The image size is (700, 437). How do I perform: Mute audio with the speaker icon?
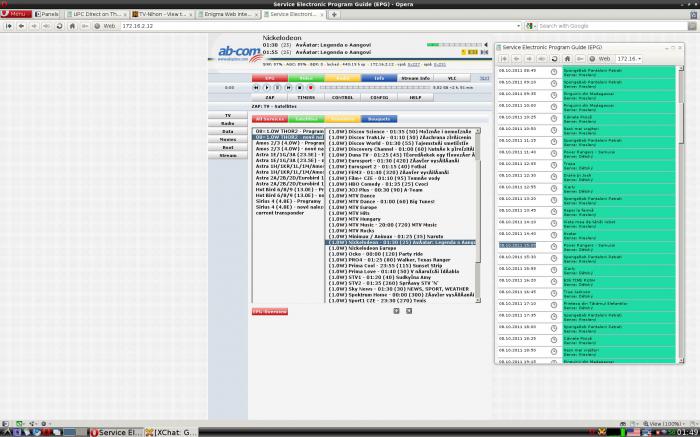coord(485,45)
